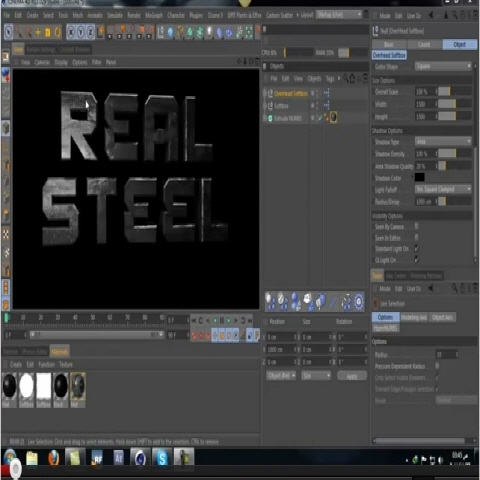The image size is (480, 480).
Task: Open Firefox from the taskbar
Action: click(54, 458)
